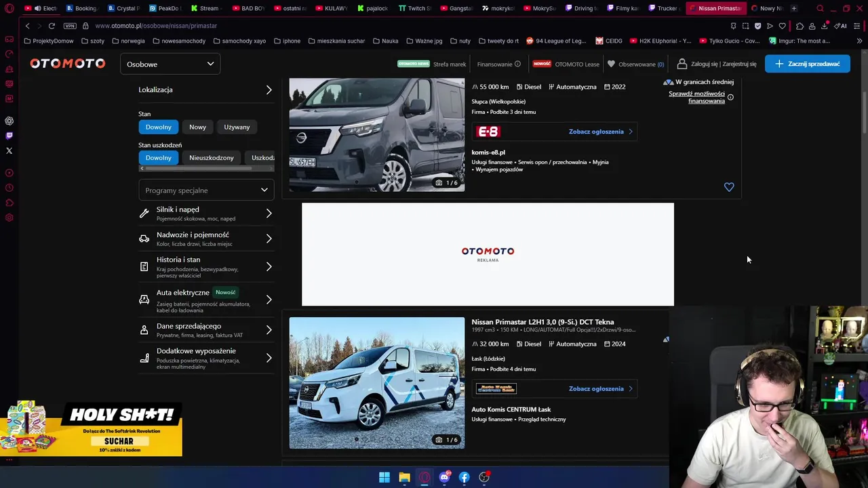The image size is (868, 488).
Task: Open a new browser tab with plus
Action: [x=794, y=8]
